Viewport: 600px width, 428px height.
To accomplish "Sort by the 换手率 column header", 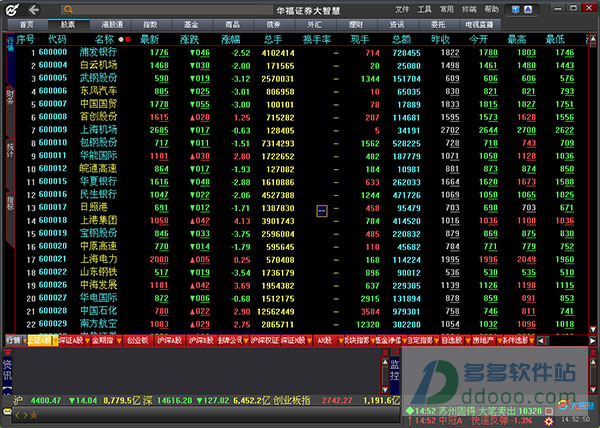I will pos(317,39).
